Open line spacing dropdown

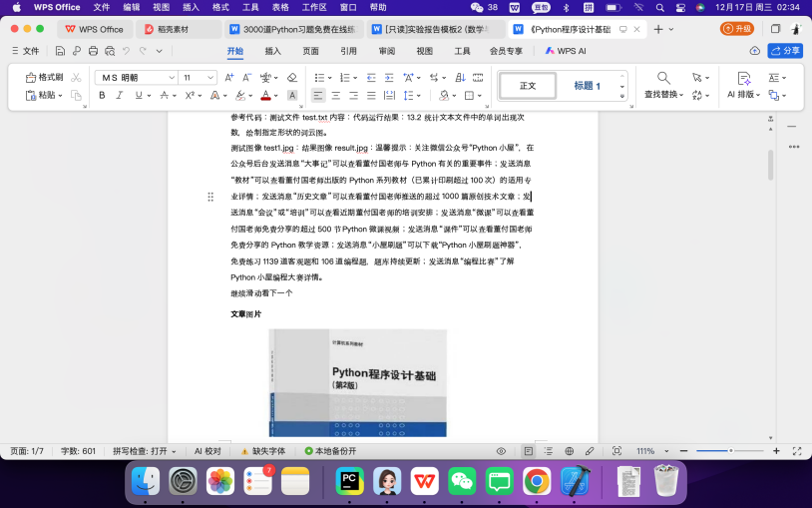tap(418, 96)
